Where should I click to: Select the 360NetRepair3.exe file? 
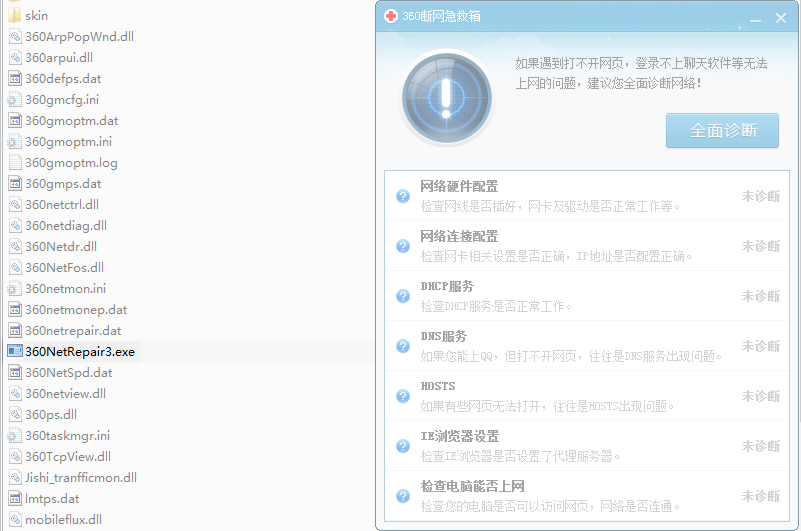[x=79, y=351]
